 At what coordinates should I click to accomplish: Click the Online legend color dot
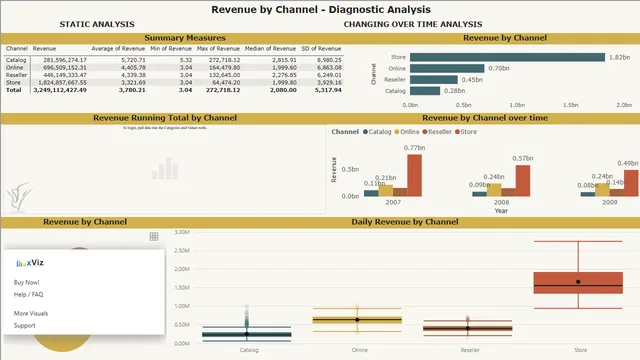pyautogui.click(x=397, y=132)
